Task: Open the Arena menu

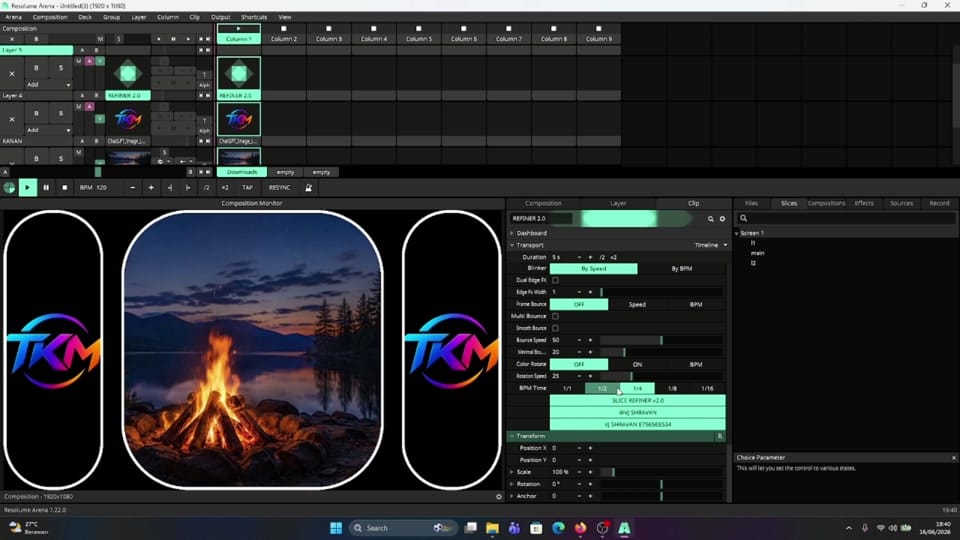Action: click(13, 17)
